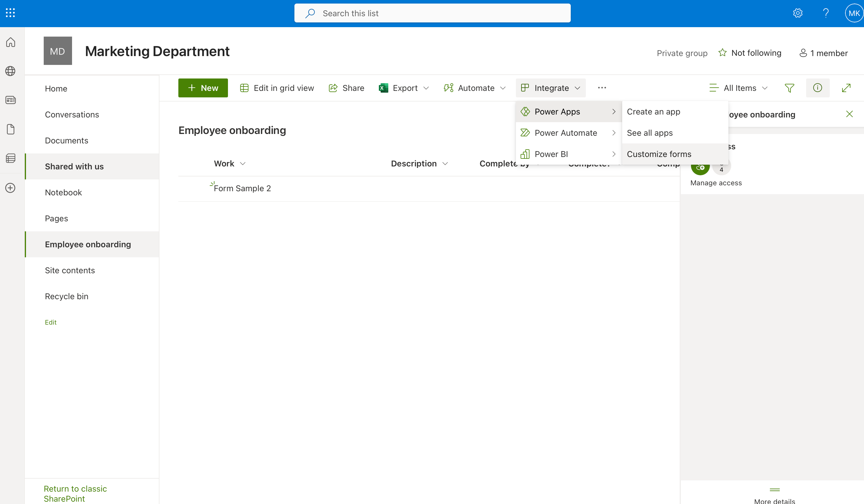Click the MK account avatar

(854, 13)
